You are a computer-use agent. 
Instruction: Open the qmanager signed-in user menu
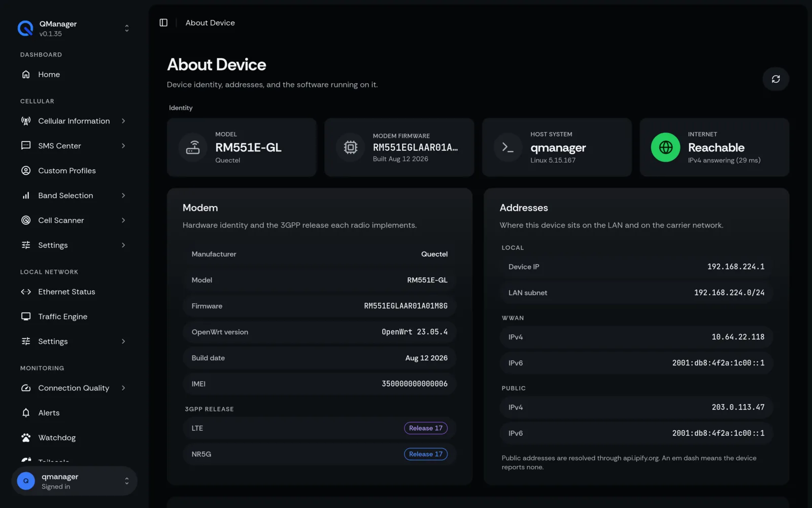(74, 481)
